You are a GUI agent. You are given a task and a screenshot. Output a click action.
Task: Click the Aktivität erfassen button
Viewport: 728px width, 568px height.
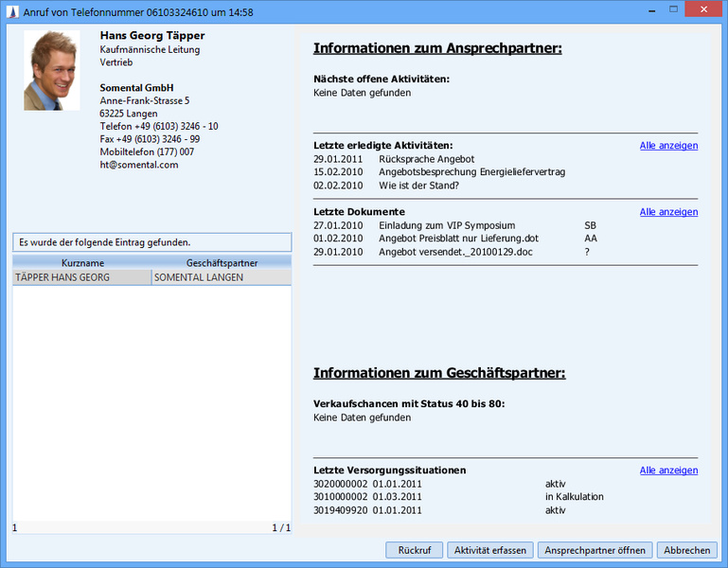(x=489, y=550)
